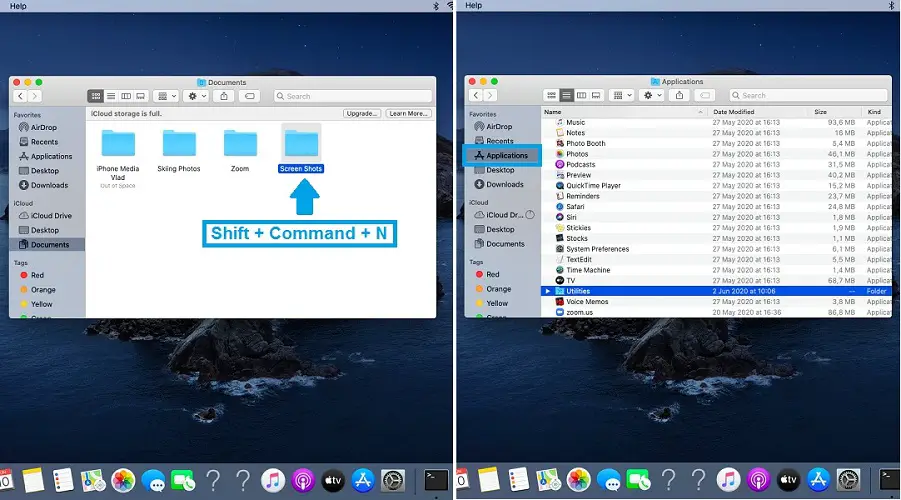901x500 pixels.
Task: Click the Learn More... button
Action: pos(408,114)
